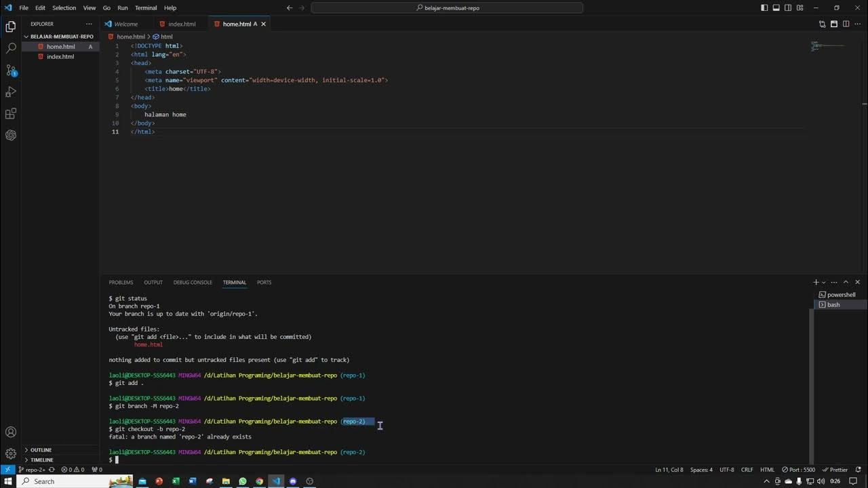Switch to the Welcome editor tab
Screen dimensions: 868x488
(x=126, y=24)
